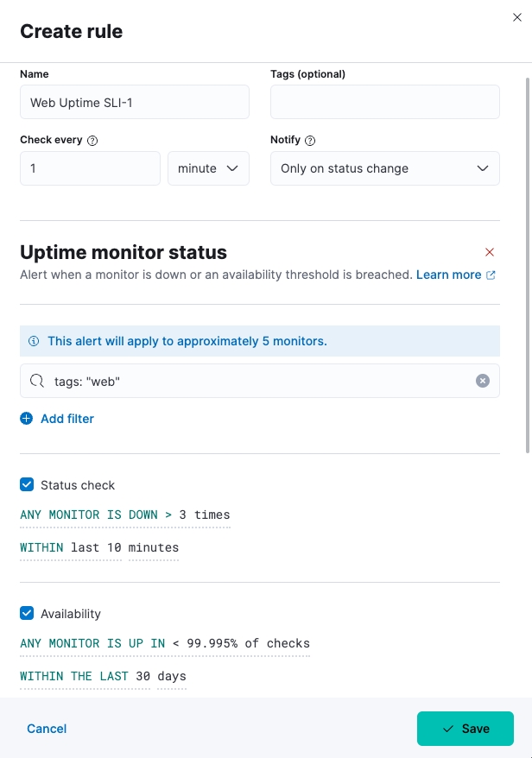
Task: Click the magnifier icon in search bar
Action: coord(37,381)
